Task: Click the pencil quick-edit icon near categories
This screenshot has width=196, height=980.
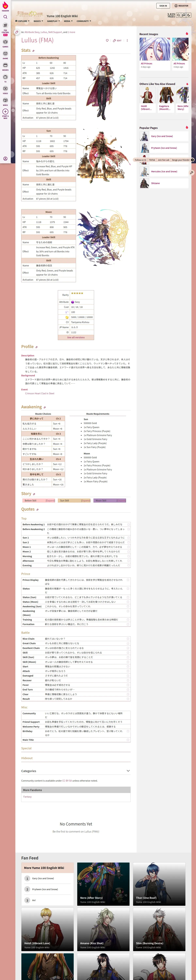Action: point(17,32)
